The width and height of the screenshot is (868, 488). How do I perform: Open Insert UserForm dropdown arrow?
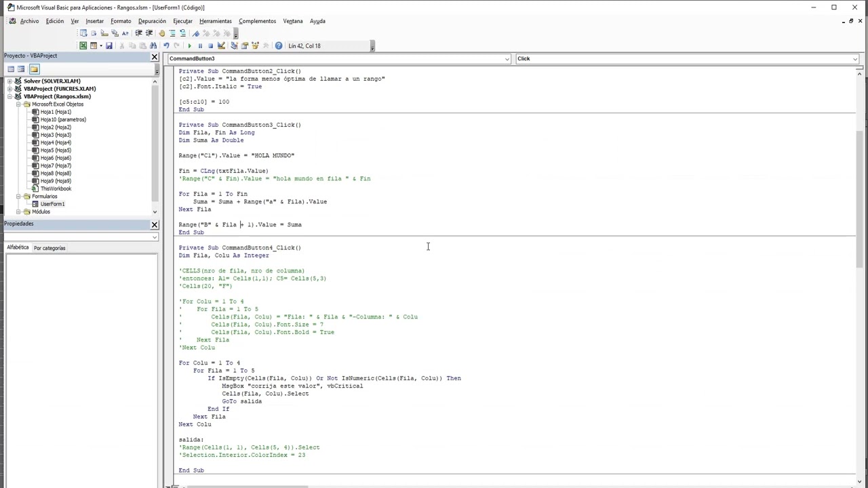[x=100, y=45]
